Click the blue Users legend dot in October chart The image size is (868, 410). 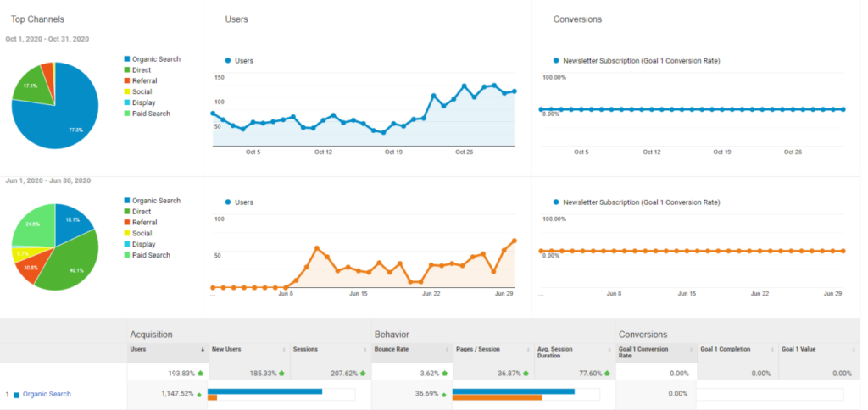click(228, 60)
